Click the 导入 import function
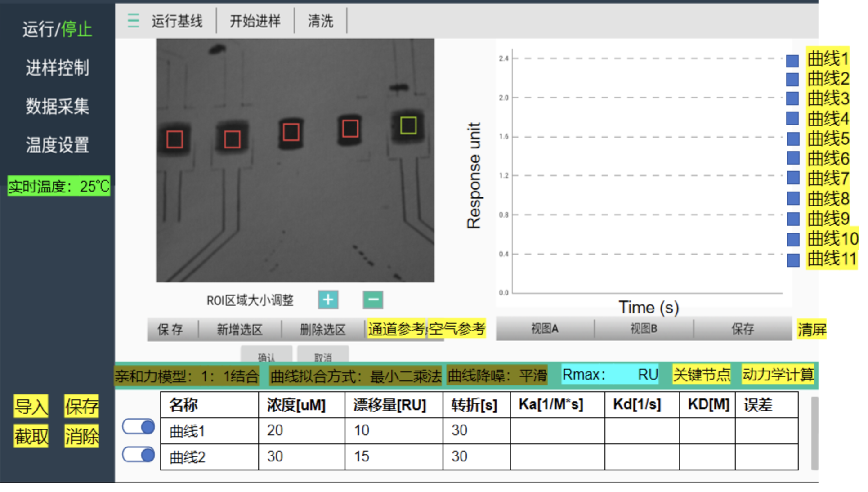The image size is (868, 492). (x=30, y=406)
